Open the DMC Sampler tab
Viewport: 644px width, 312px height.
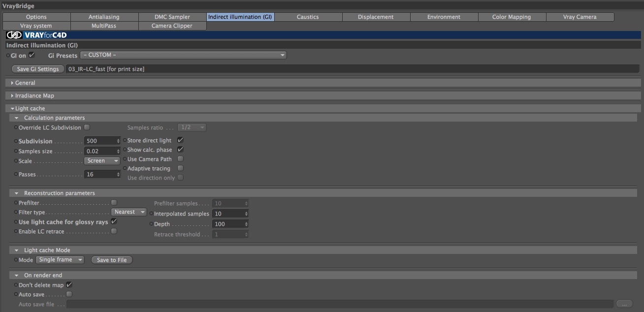(172, 17)
